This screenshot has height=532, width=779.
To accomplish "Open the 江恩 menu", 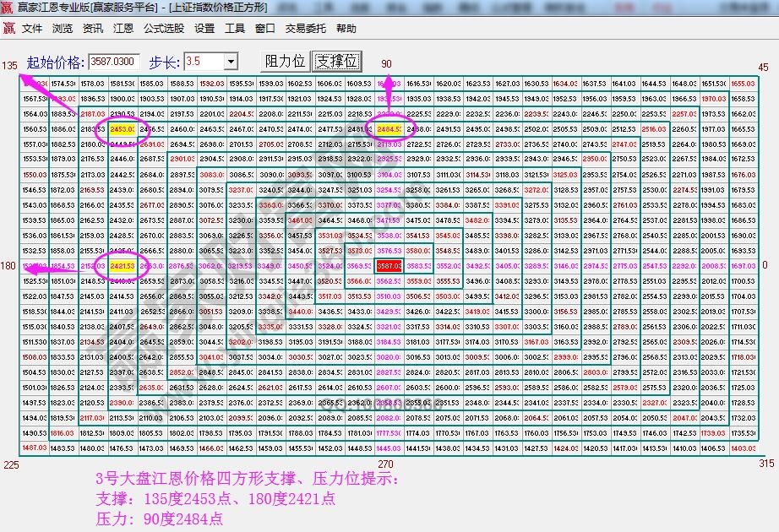I will coord(123,28).
